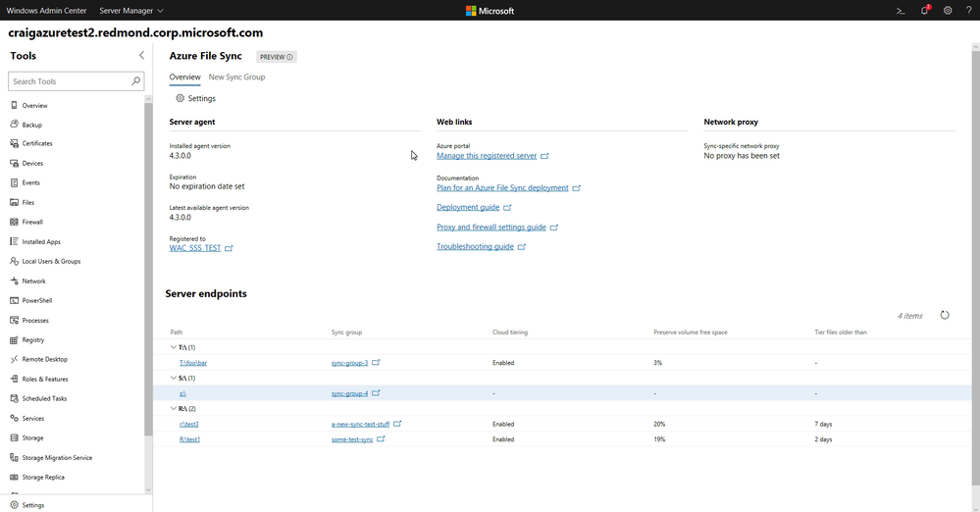The height and width of the screenshot is (512, 980).
Task: Switch to the Overview tab
Action: [185, 77]
